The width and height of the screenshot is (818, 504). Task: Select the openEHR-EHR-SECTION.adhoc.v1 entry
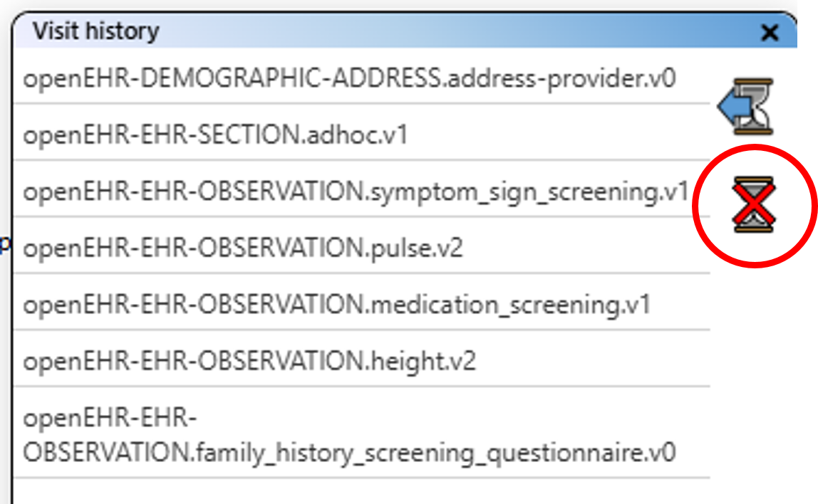click(x=215, y=135)
